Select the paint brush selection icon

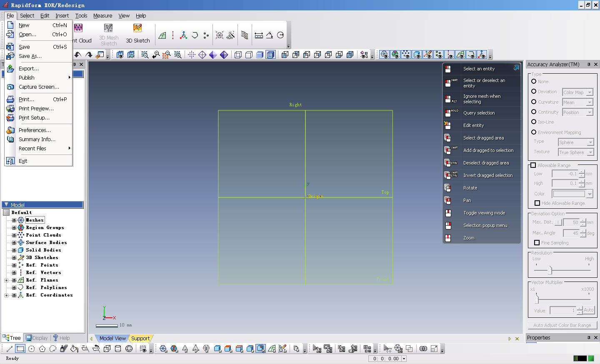click(64, 349)
